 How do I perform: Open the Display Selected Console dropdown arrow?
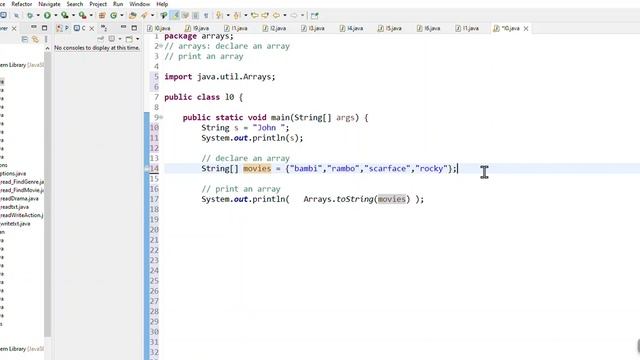[120, 39]
